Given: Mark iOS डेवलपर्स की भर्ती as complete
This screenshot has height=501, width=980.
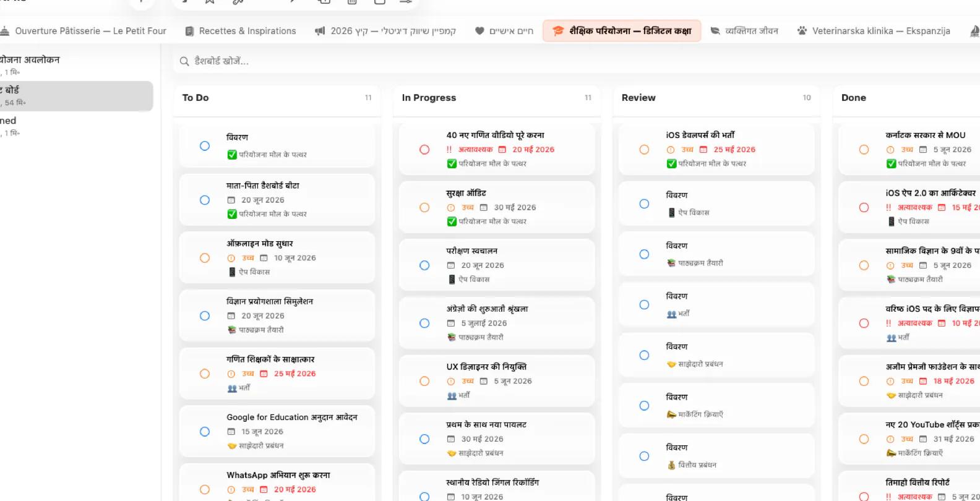Looking at the screenshot, I should coord(644,150).
